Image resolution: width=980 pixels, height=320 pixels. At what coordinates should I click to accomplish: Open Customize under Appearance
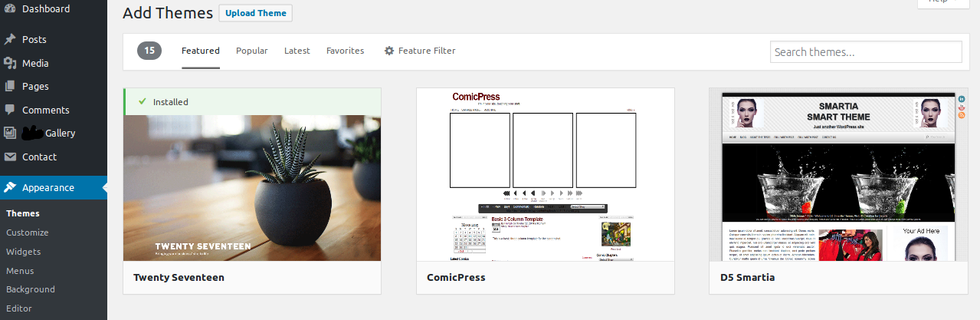point(27,233)
